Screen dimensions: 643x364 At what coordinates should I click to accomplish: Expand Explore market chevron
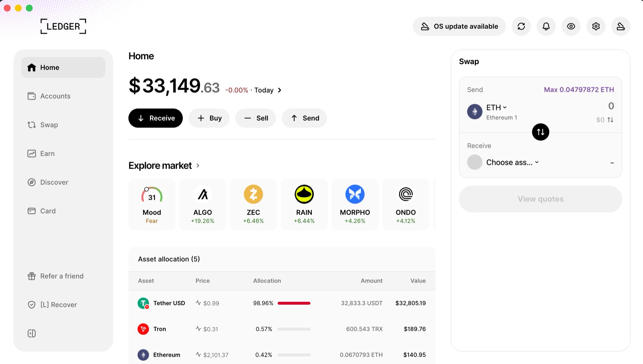[198, 165]
